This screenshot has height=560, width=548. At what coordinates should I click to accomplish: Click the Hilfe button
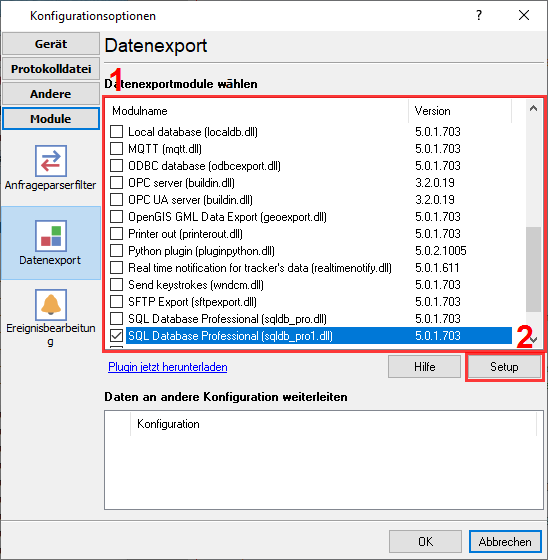pyautogui.click(x=424, y=366)
